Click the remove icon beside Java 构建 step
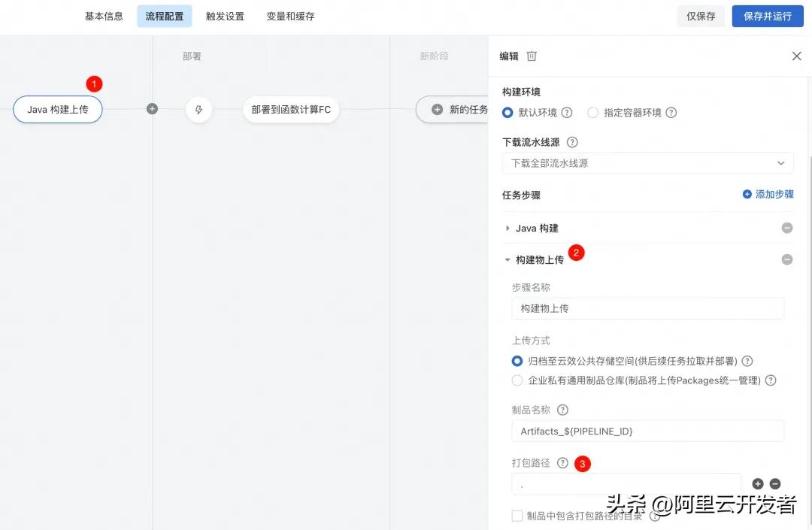The height and width of the screenshot is (530, 812). pos(787,227)
